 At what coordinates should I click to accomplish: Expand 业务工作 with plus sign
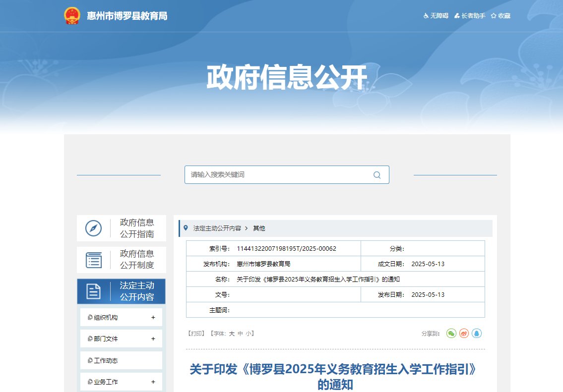tap(153, 382)
